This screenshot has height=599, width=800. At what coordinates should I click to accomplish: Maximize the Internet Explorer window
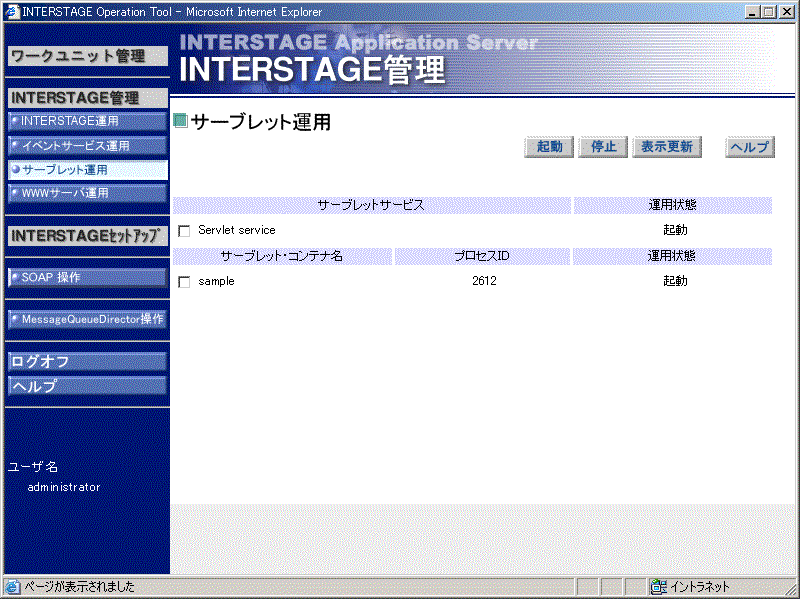768,11
